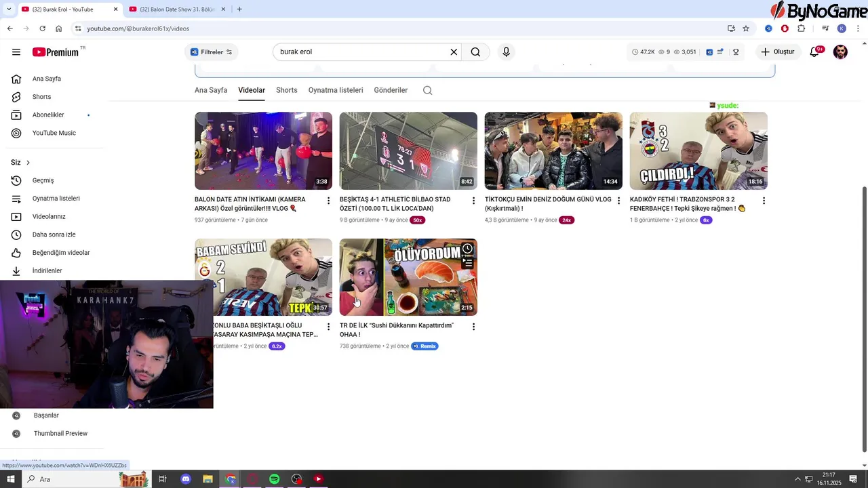Click the Windows Start button
868x488 pixels.
(11, 479)
